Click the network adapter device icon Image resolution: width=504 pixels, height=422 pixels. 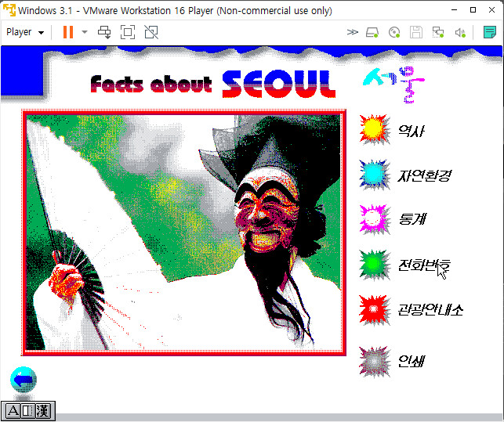(438, 32)
